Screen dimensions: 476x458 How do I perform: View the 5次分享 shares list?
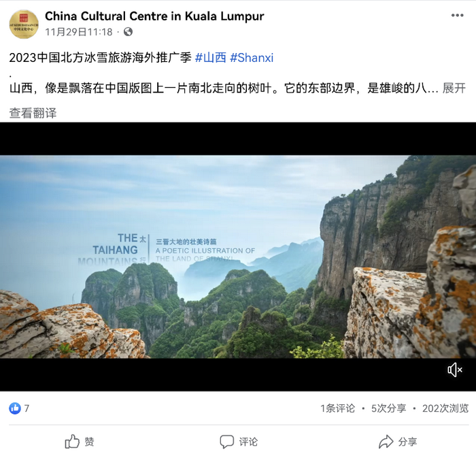(x=388, y=408)
